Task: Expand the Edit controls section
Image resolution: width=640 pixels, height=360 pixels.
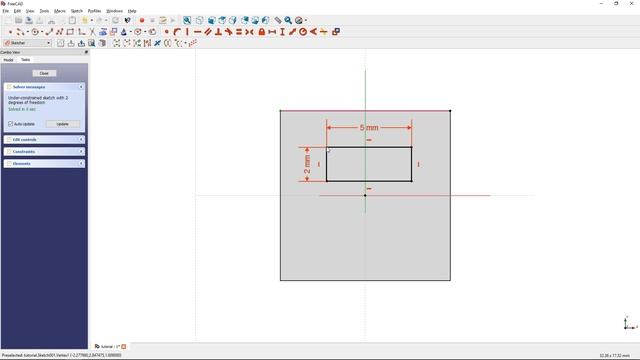Action: coord(81,140)
